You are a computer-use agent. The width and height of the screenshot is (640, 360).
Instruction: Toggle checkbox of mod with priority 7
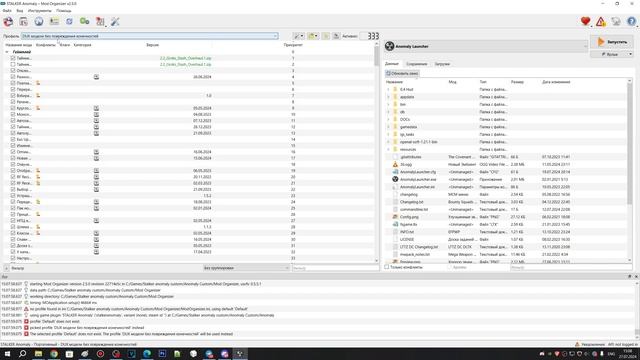pyautogui.click(x=13, y=96)
